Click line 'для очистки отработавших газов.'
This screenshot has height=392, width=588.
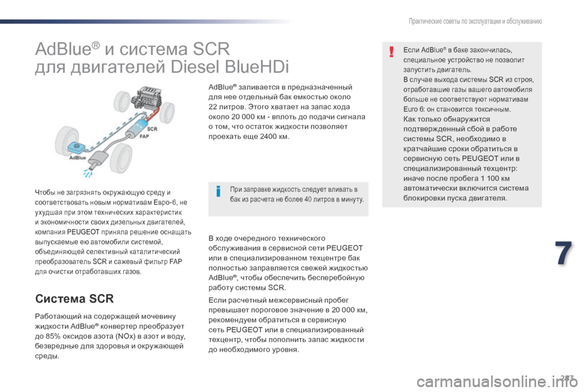88,271
